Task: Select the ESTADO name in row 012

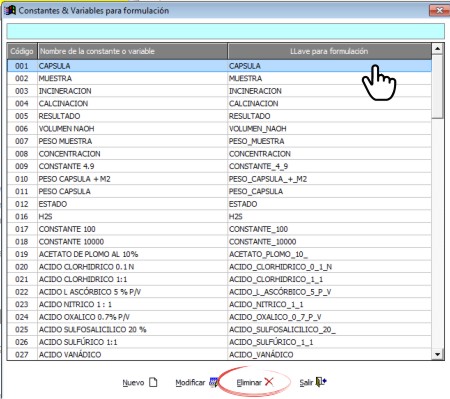Action: click(x=132, y=204)
